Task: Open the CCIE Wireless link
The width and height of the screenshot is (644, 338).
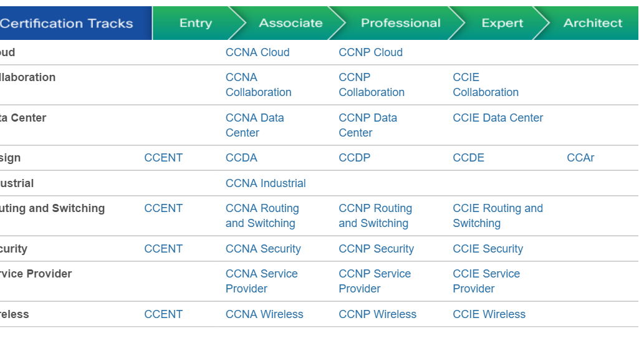Action: pos(489,314)
